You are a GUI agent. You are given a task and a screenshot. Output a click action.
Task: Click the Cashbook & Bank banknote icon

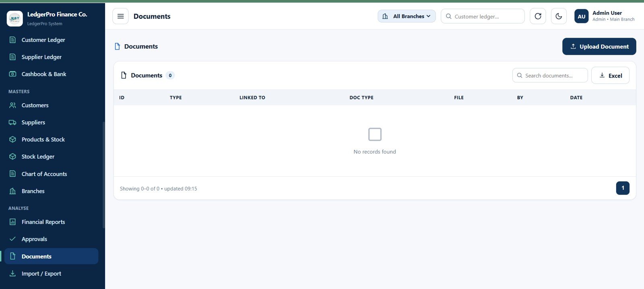click(12, 74)
